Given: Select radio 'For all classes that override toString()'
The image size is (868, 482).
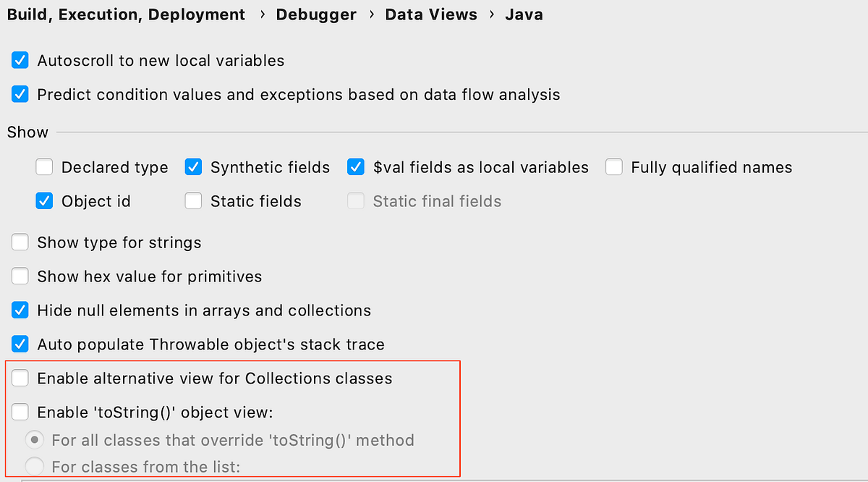Looking at the screenshot, I should click(34, 439).
